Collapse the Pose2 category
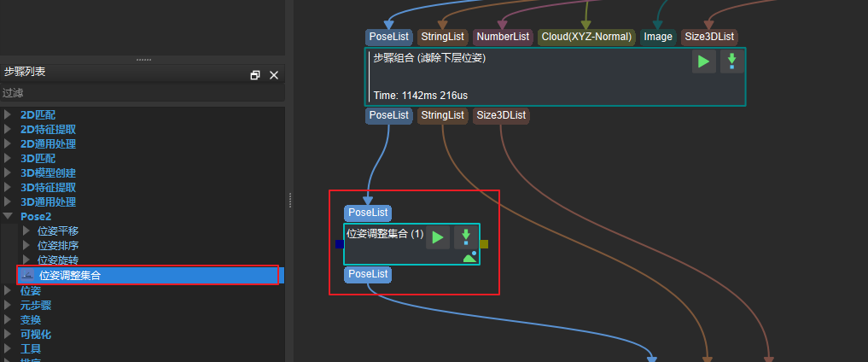The image size is (868, 362). coord(9,217)
